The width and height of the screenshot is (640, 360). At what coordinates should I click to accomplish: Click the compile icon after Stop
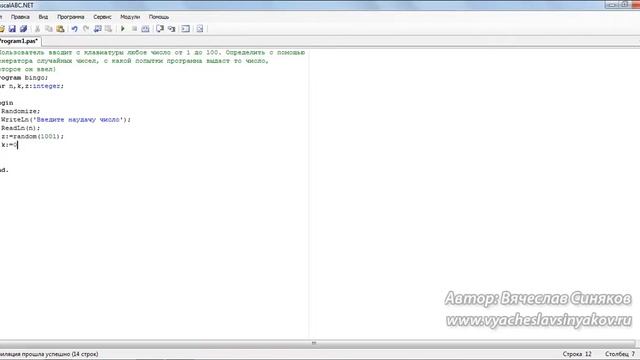pyautogui.click(x=145, y=29)
